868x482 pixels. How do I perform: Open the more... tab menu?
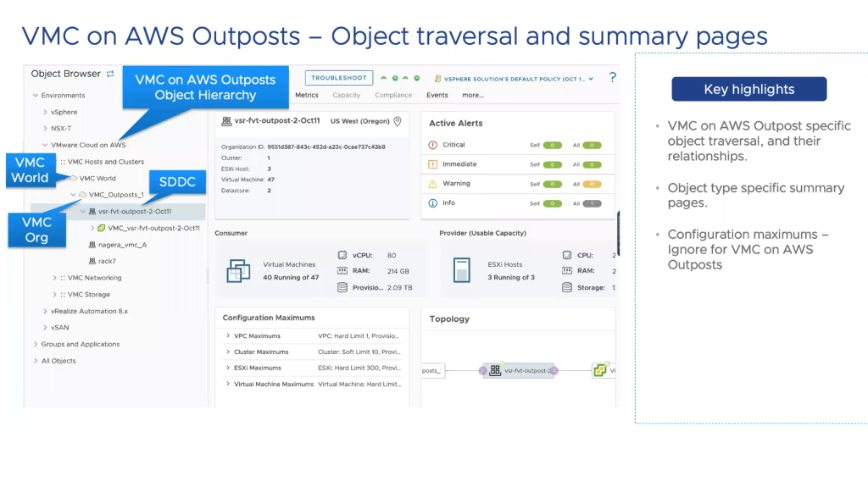pos(473,95)
